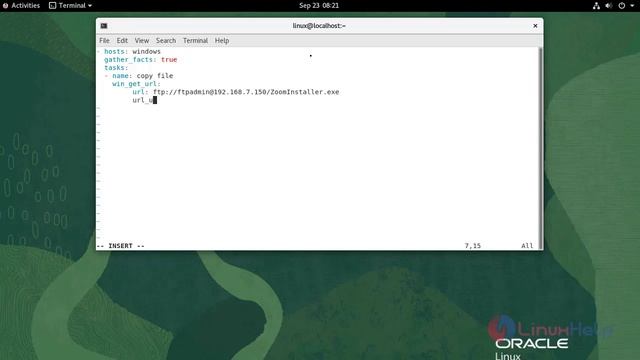Click the volume speaker icon

tap(609, 6)
